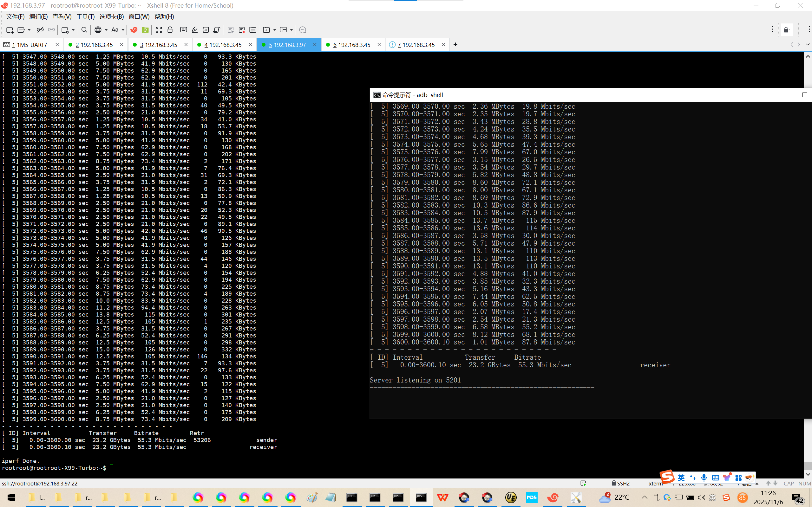Expand the font Aa dropdown arrow

pyautogui.click(x=123, y=30)
